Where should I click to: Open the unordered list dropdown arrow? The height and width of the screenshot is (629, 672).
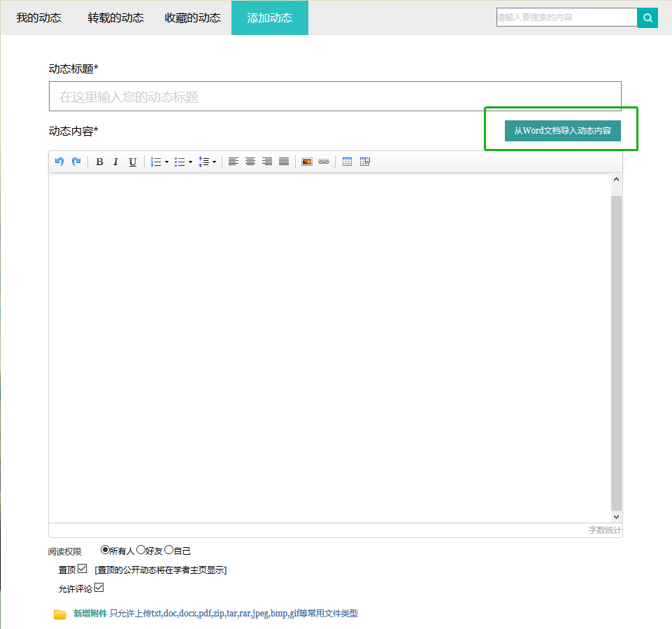tap(190, 162)
